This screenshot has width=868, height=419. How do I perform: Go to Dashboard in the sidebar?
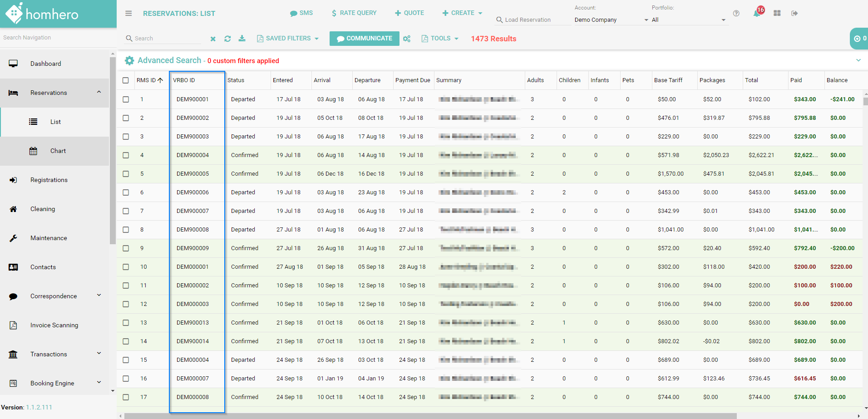click(45, 64)
